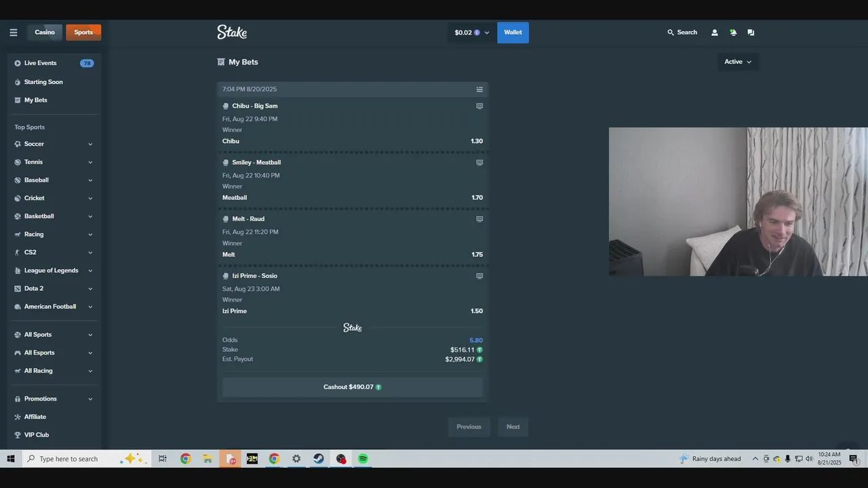Expand the Baseball category
The width and height of the screenshot is (868, 488).
click(x=90, y=180)
